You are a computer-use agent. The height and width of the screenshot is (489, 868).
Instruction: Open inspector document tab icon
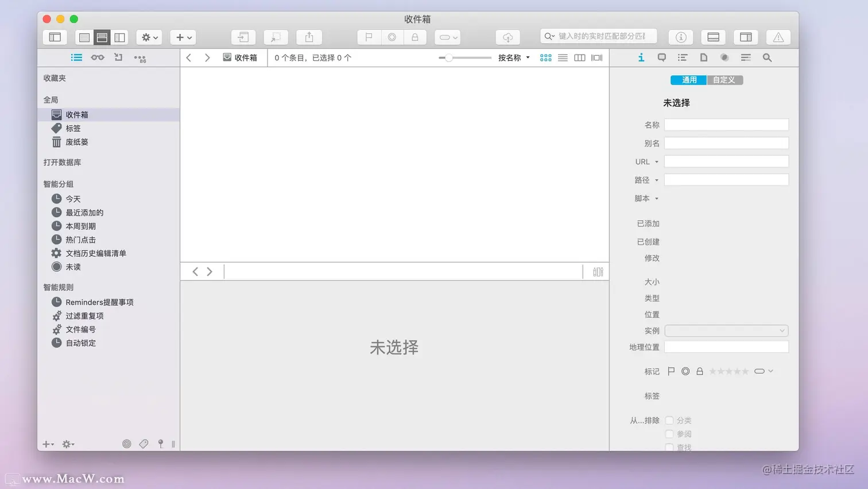(x=703, y=57)
